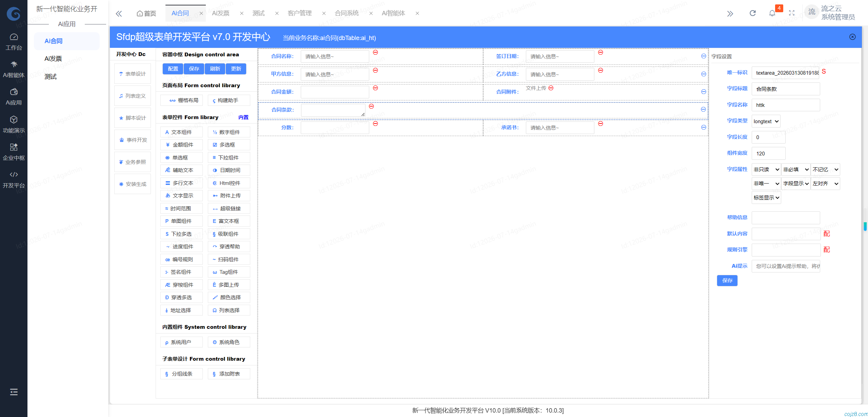Click Ai提示 input field
This screenshot has width=868, height=417.
tap(786, 266)
